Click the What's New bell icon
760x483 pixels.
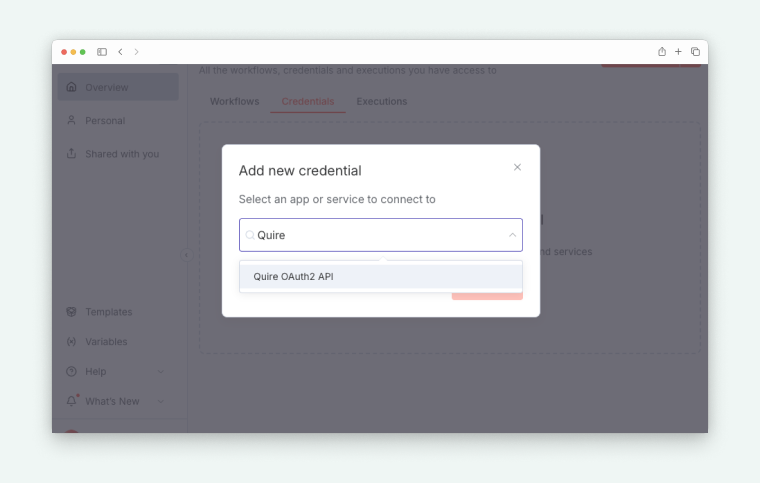pos(71,401)
